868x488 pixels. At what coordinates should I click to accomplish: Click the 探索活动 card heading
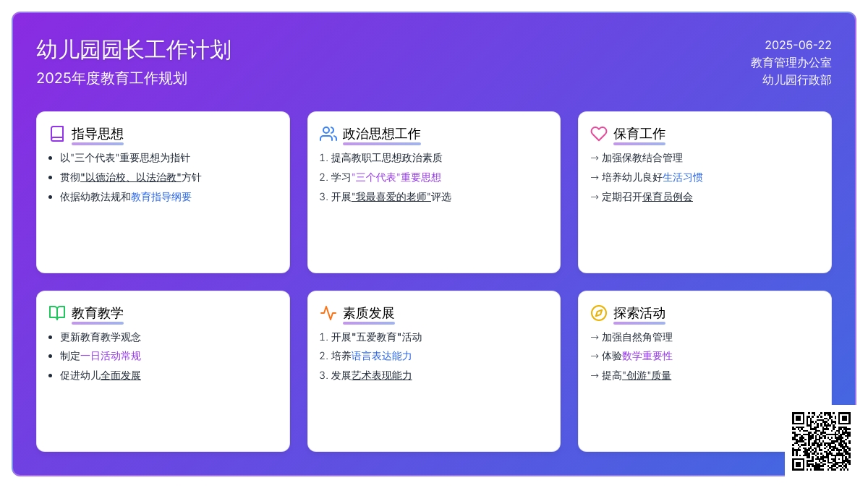click(639, 313)
